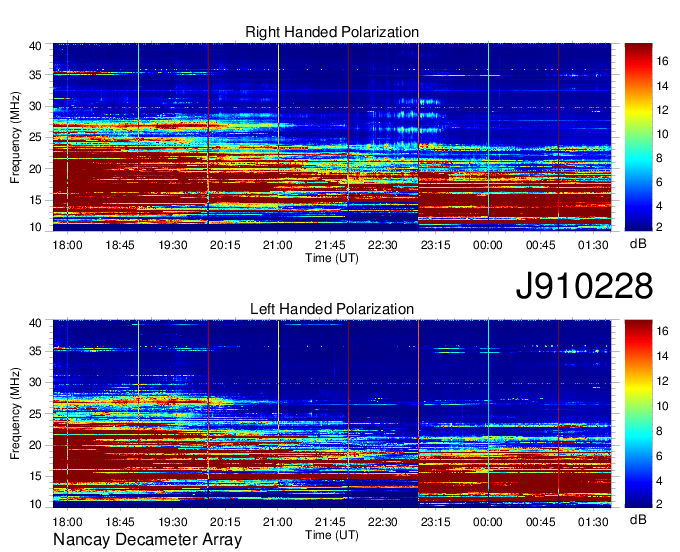The height and width of the screenshot is (552, 680).
Task: Click the 8 dB tick on Right Handed colorbar
Action: 659,158
